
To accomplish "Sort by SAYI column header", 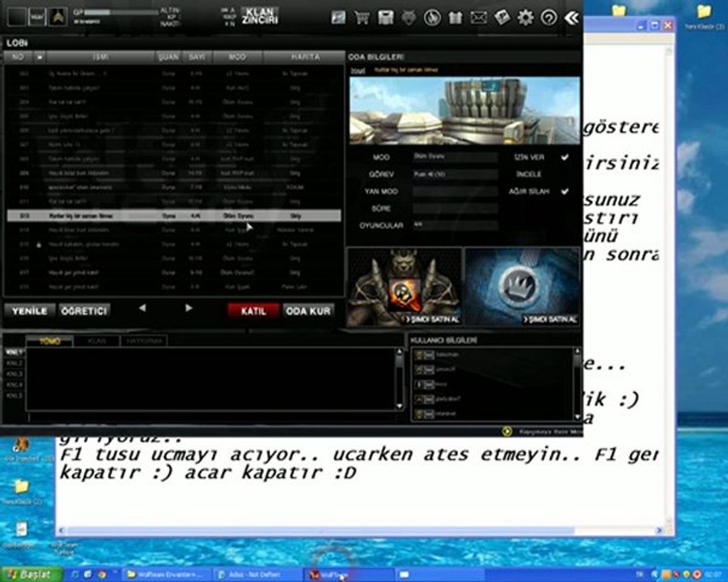I will pyautogui.click(x=197, y=57).
